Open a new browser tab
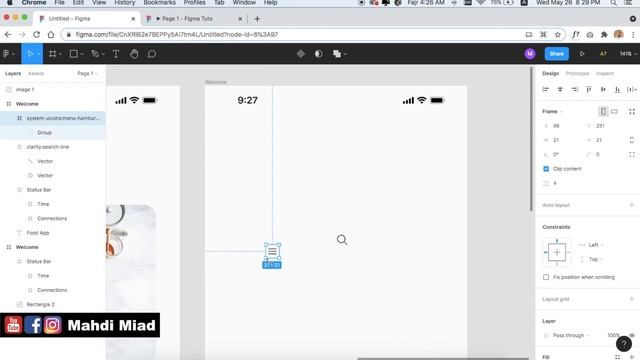 pyautogui.click(x=257, y=19)
